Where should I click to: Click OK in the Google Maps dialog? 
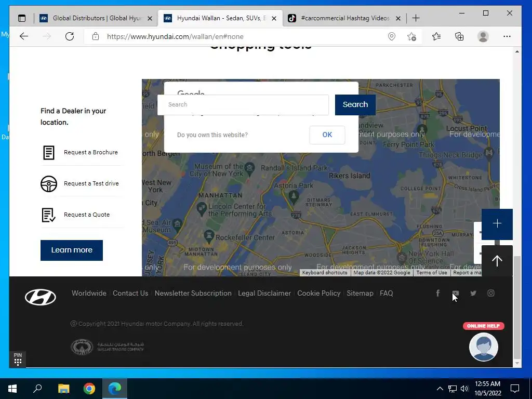(327, 135)
